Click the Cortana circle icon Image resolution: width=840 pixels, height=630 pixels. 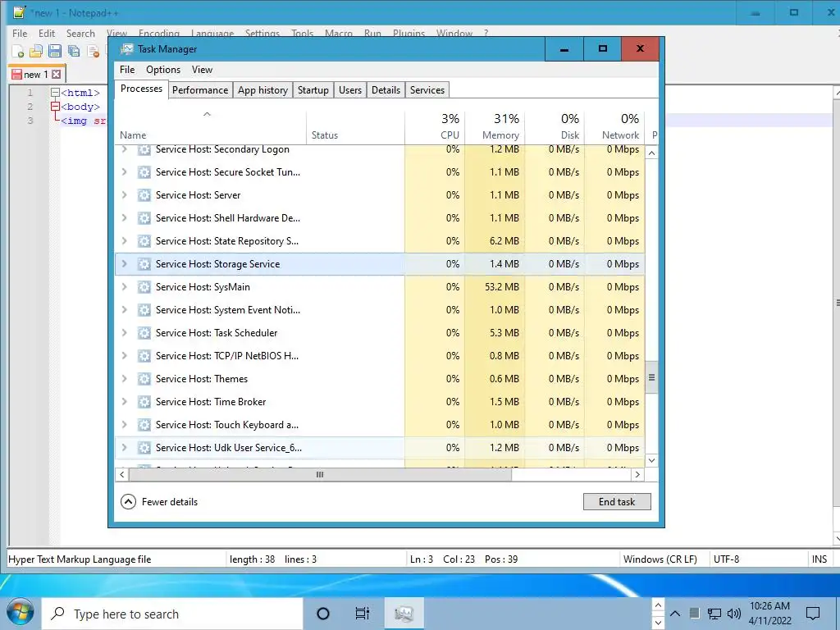click(323, 614)
